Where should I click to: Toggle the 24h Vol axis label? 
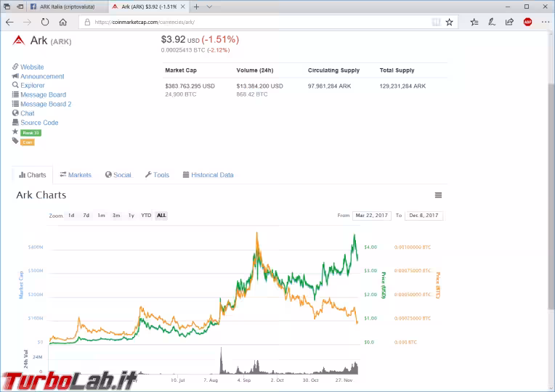(26, 359)
